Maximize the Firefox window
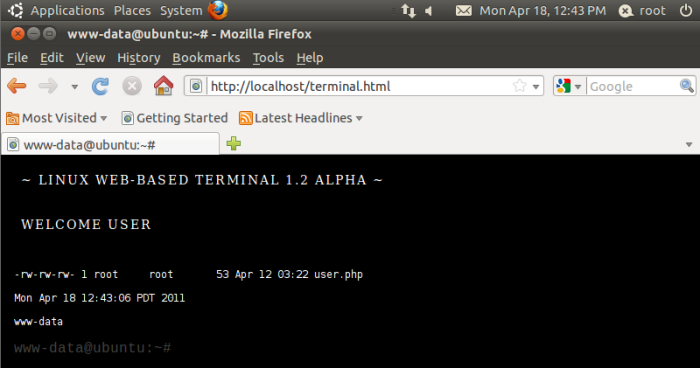Image resolution: width=700 pixels, height=368 pixels. (x=49, y=33)
